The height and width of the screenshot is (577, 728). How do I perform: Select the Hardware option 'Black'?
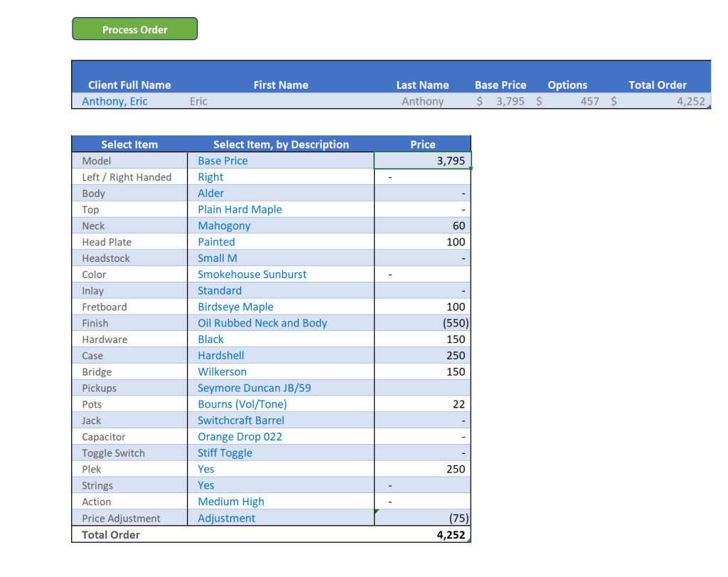281,339
